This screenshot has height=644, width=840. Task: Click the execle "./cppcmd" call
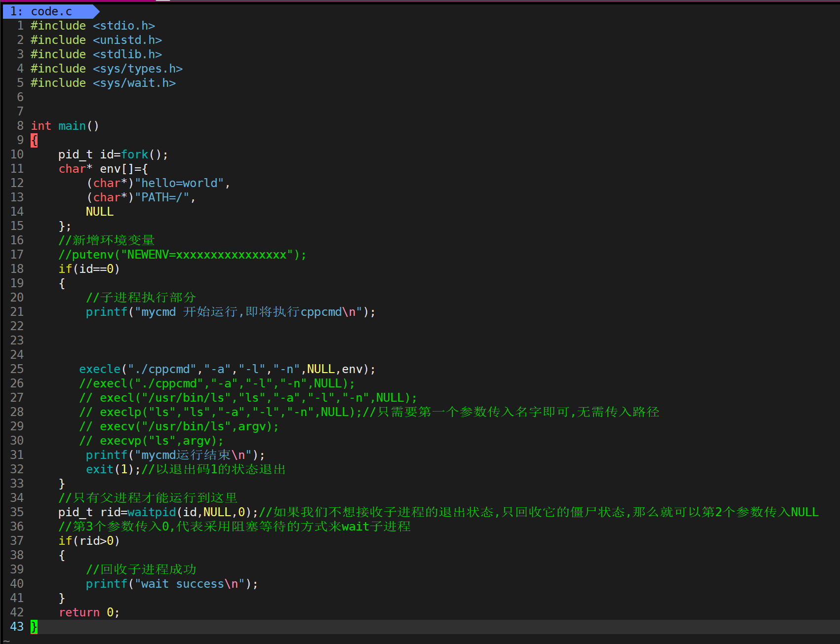tap(227, 369)
